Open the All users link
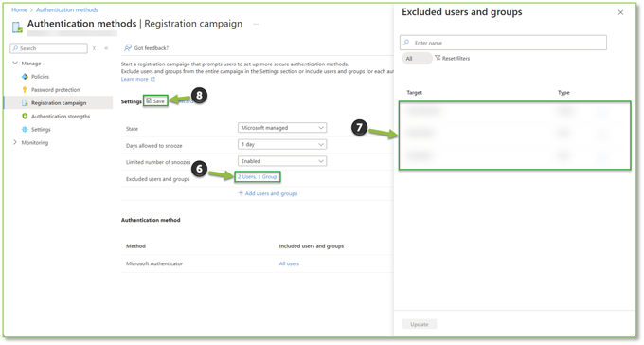Image resolution: width=644 pixels, height=345 pixels. click(x=289, y=263)
